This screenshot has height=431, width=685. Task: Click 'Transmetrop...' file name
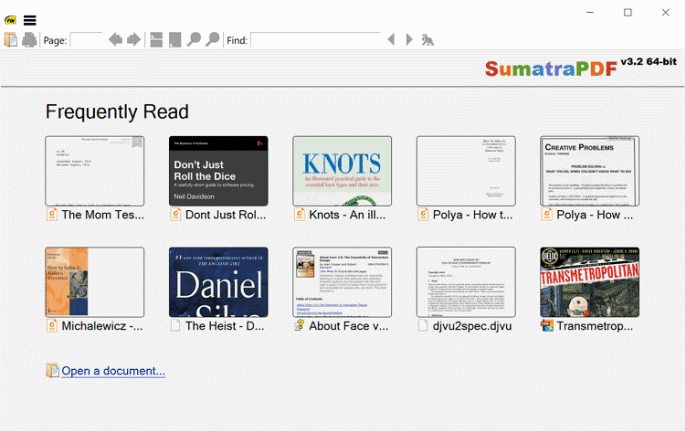(595, 326)
